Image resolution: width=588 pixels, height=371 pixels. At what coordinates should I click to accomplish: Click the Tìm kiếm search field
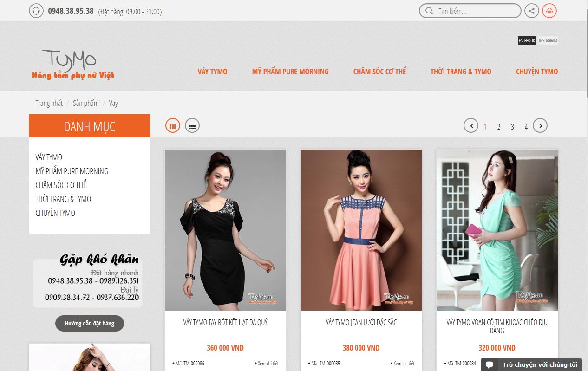click(469, 10)
